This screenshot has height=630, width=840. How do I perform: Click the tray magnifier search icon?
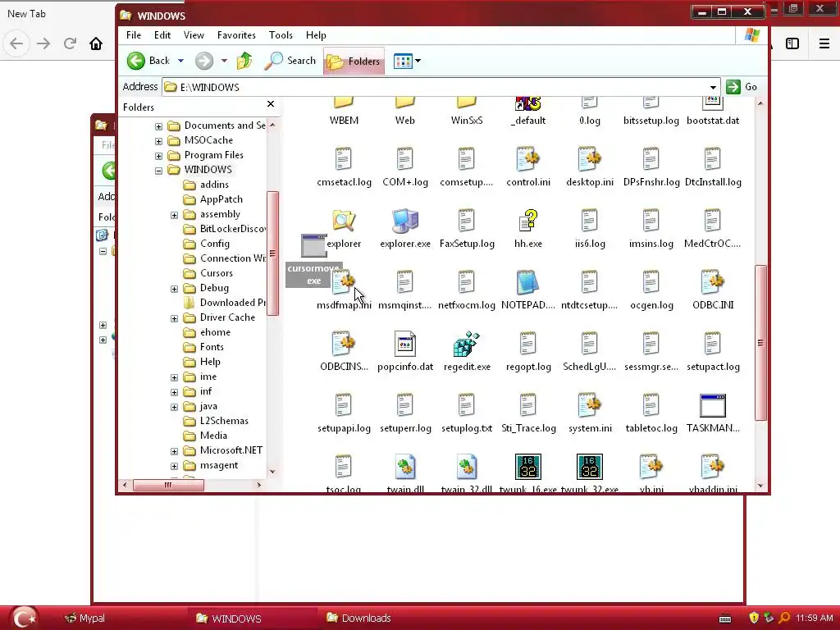coord(784,618)
